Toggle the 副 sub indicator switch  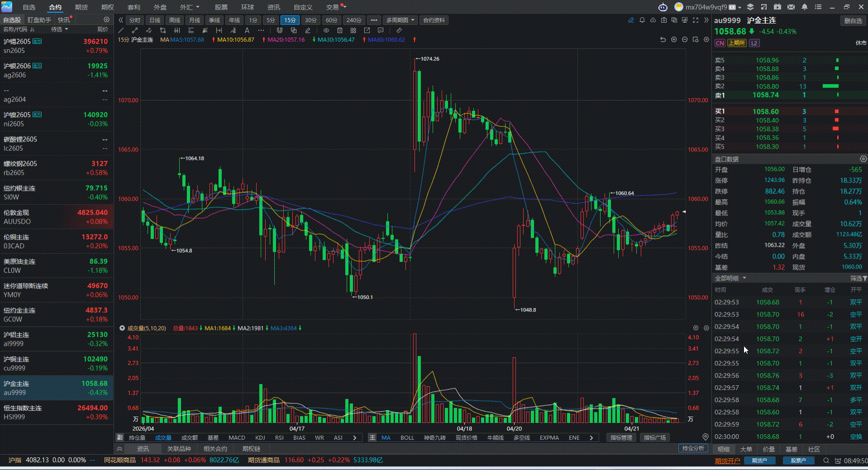coord(120,437)
